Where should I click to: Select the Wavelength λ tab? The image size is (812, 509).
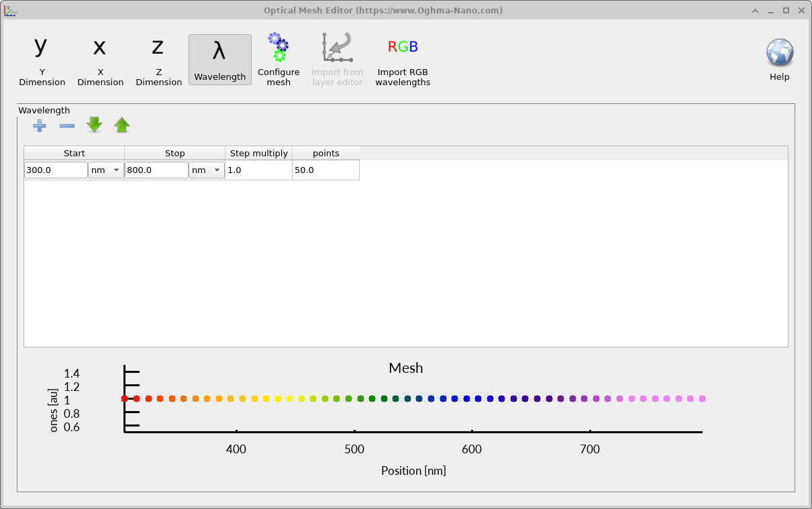[x=219, y=59]
